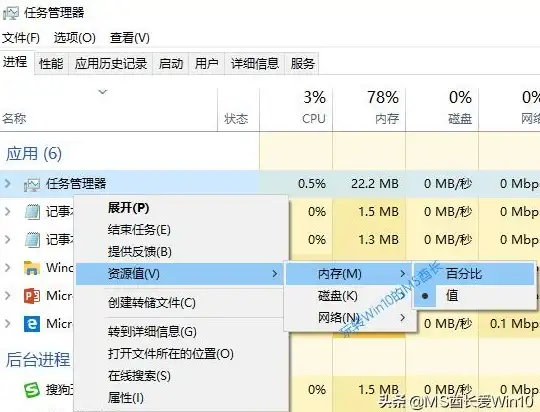Click the sort arrow above 名称 column
Screen dimensions: 540x412
pyautogui.click(x=103, y=92)
